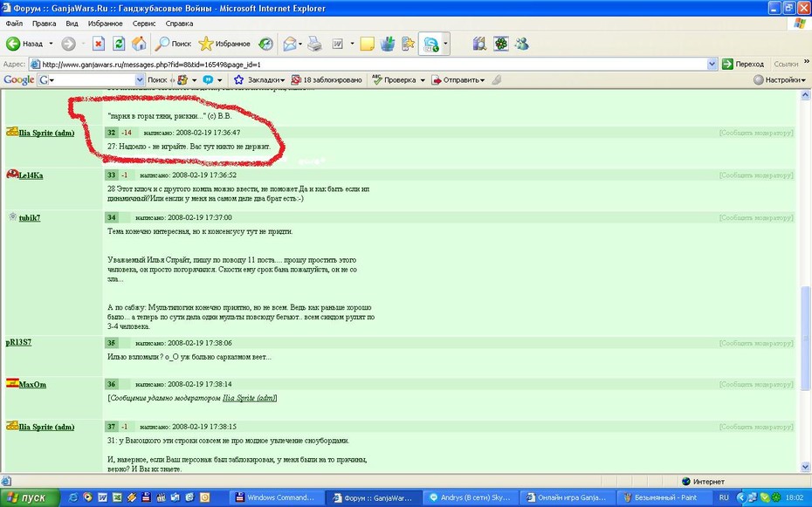The width and height of the screenshot is (812, 507).
Task: Open the Le14Ka user profile link
Action: [x=31, y=175]
